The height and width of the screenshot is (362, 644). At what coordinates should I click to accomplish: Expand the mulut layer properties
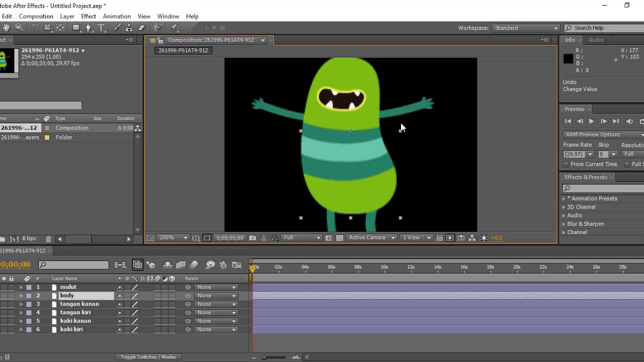[x=21, y=287]
